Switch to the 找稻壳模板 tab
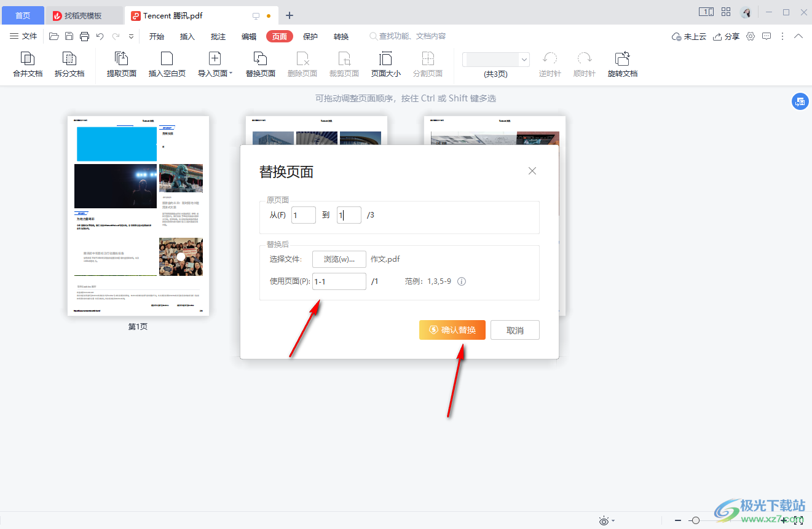 click(x=84, y=15)
